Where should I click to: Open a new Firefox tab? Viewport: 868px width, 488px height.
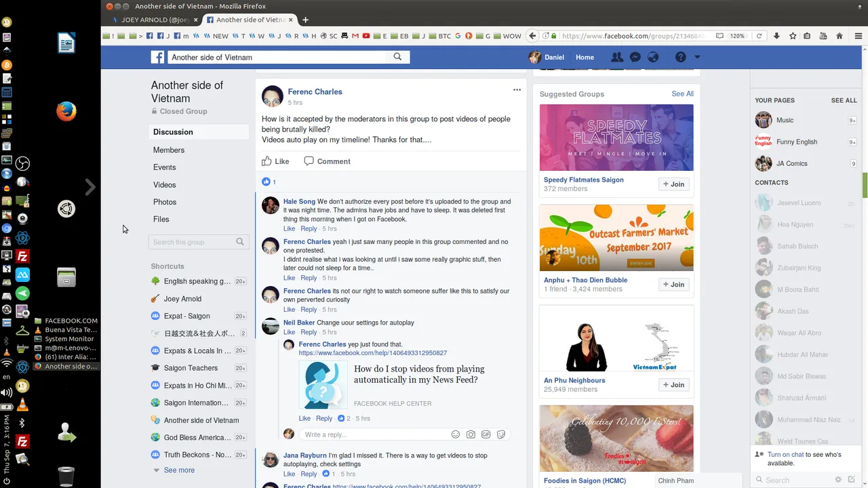(x=305, y=20)
